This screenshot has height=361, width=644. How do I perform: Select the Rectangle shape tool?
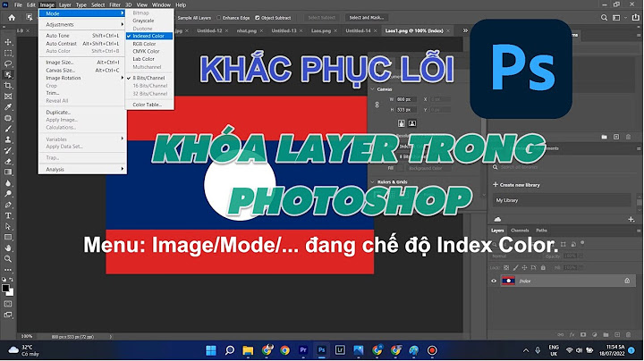[8, 237]
